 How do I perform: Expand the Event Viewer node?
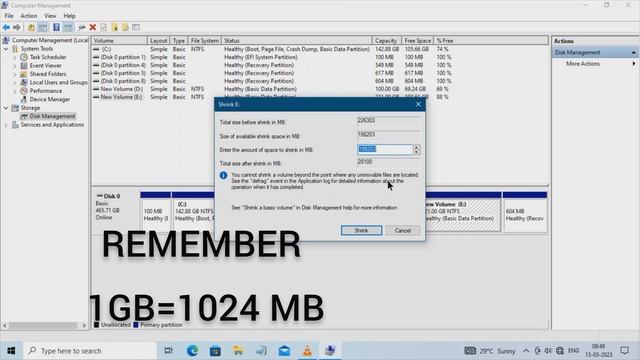[x=15, y=66]
